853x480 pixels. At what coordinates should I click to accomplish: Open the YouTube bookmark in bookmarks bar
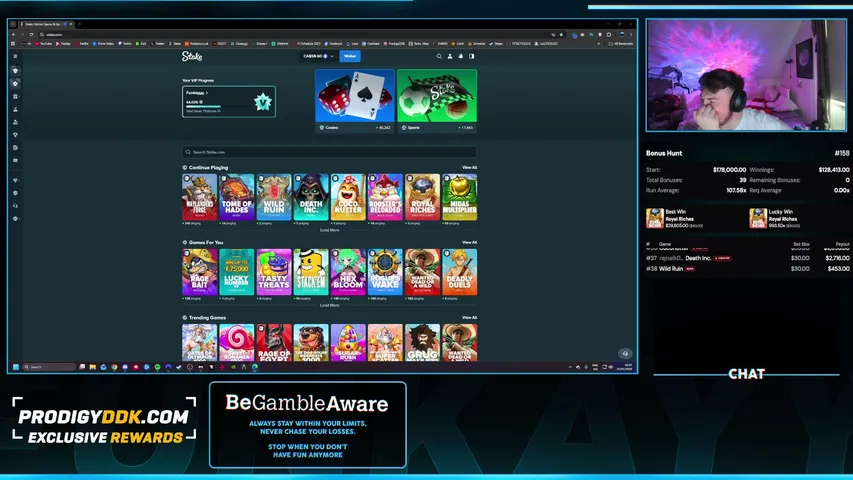[x=44, y=44]
